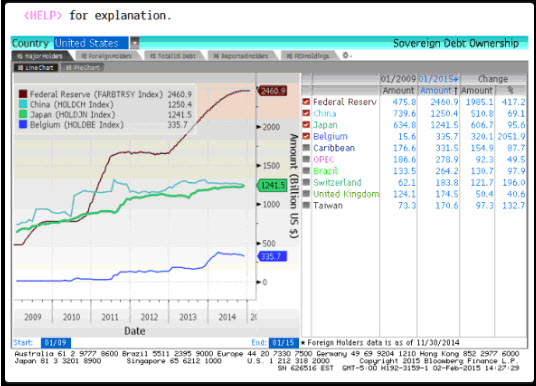Click the dark red Federal Reserve legend swatch
The image size is (536, 386).
(23, 94)
